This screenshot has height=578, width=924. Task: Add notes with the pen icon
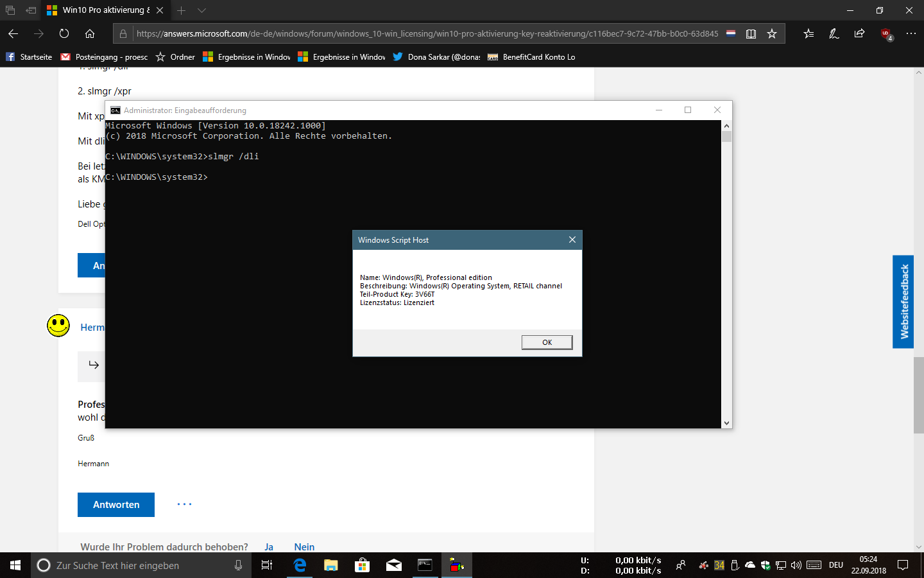[x=834, y=33]
